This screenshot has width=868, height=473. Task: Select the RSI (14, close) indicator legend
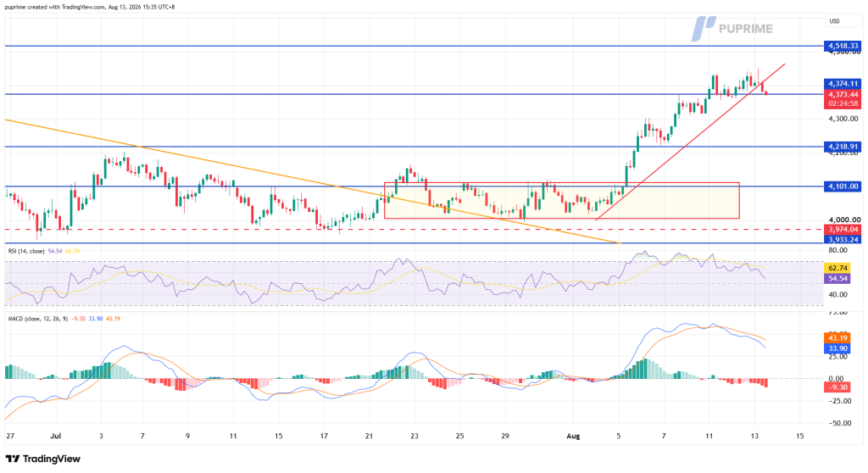click(x=26, y=251)
